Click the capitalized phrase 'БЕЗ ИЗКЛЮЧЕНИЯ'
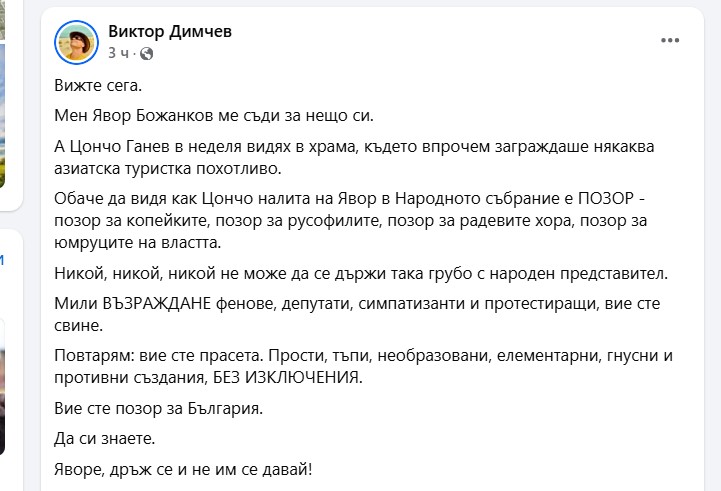This screenshot has height=491, width=721. click(x=287, y=377)
